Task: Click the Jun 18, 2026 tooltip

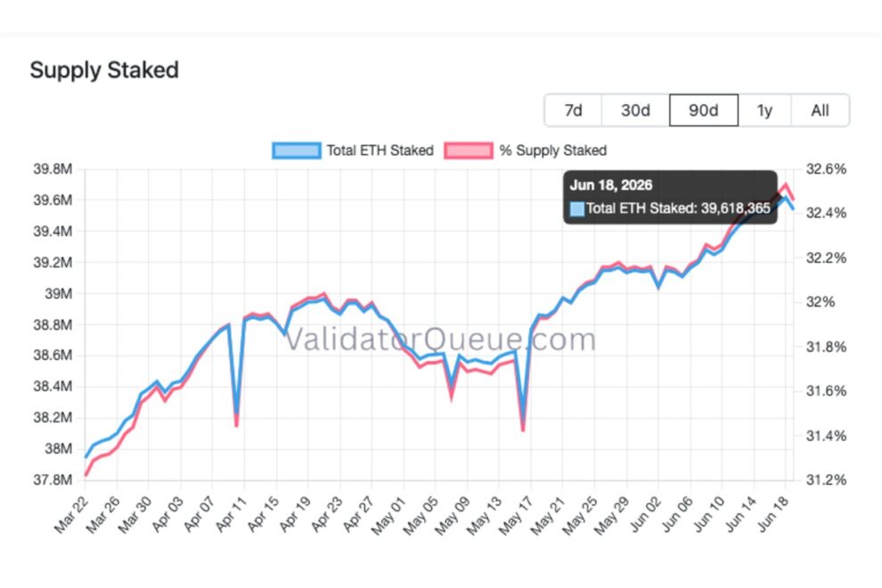Action: [x=671, y=197]
